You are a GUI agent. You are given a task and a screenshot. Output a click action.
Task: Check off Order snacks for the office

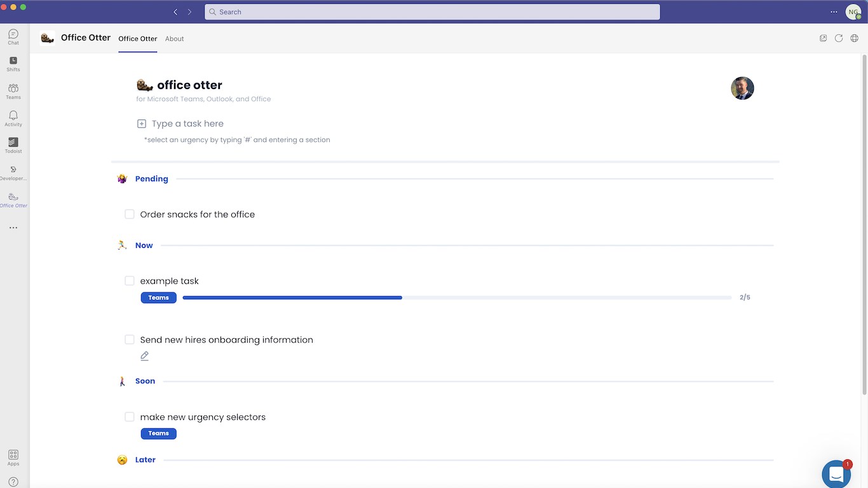(130, 214)
